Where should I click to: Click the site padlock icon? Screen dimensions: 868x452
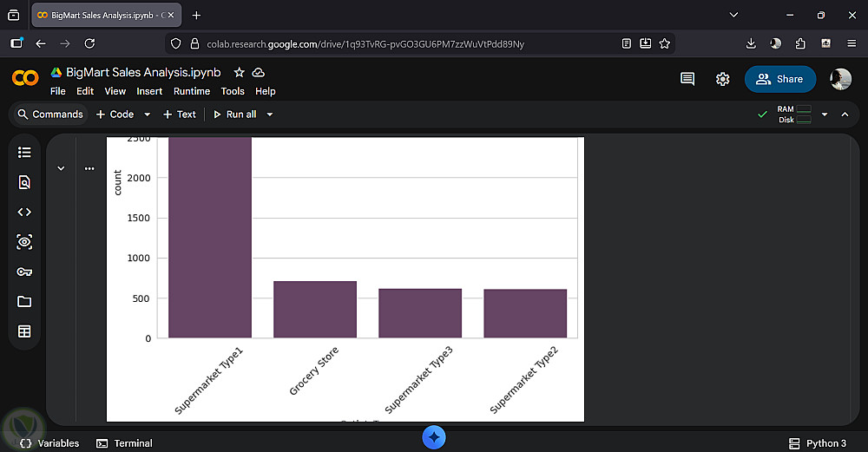[x=194, y=43]
